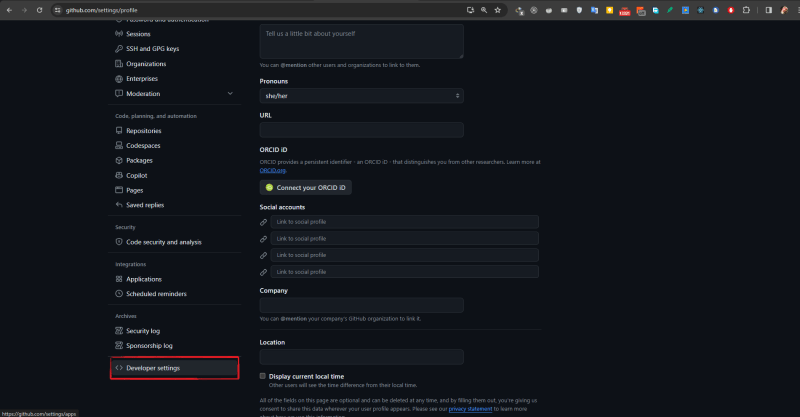Open Repositories settings
The width and height of the screenshot is (800, 417).
pyautogui.click(x=144, y=131)
